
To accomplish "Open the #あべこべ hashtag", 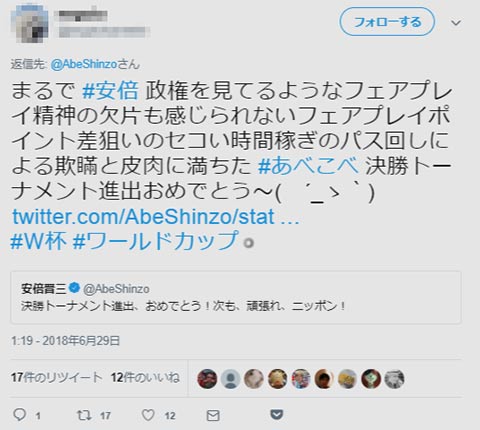I will click(x=309, y=166).
